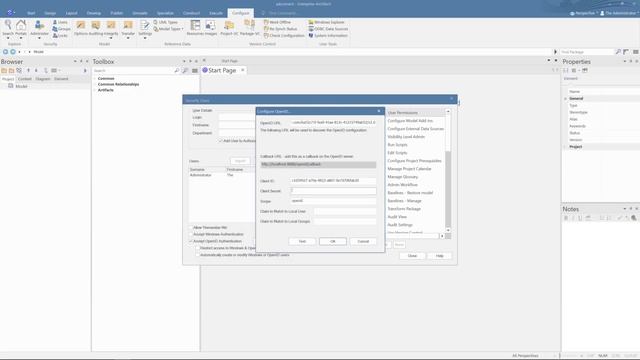Image resolution: width=640 pixels, height=360 pixels.
Task: Open the model Options icon
Action: 80,28
